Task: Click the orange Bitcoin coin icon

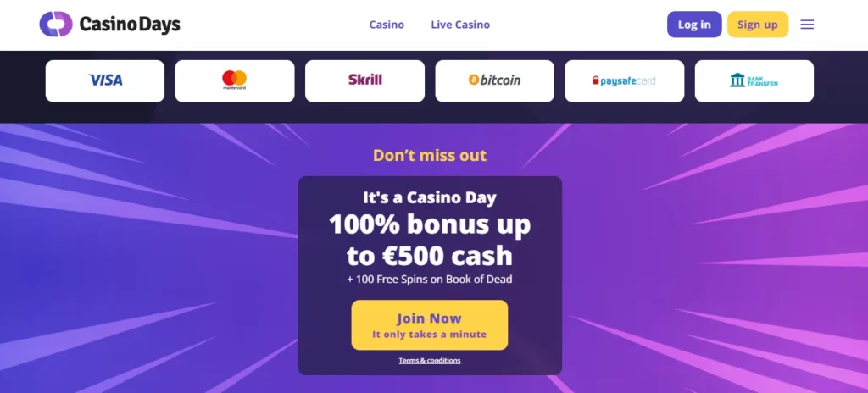Action: coord(473,80)
